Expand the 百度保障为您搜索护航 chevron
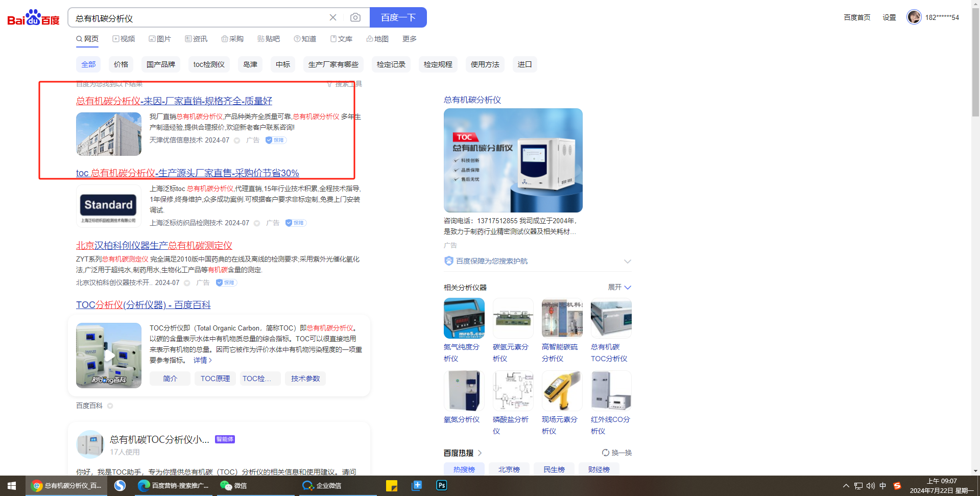 (x=628, y=262)
